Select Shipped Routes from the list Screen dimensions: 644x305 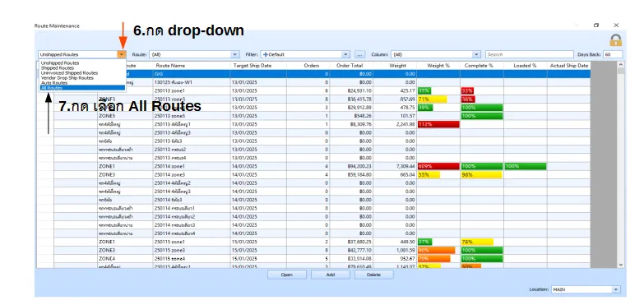click(x=58, y=68)
